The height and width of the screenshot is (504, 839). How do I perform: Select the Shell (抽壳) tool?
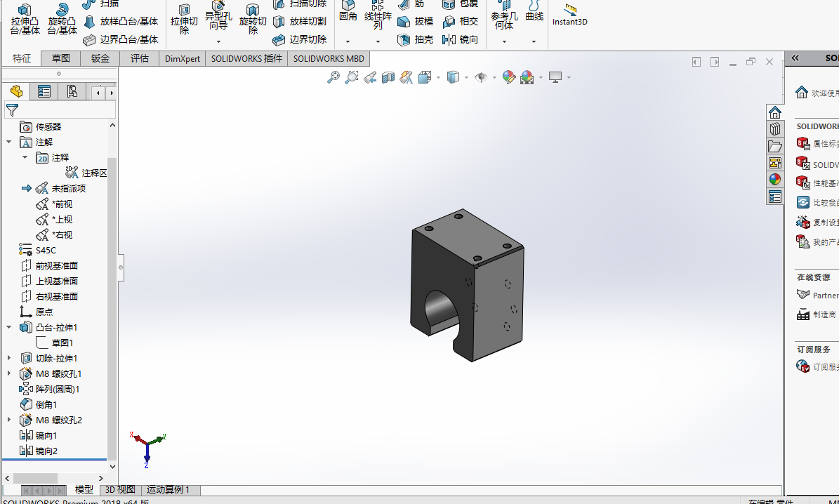tap(415, 39)
